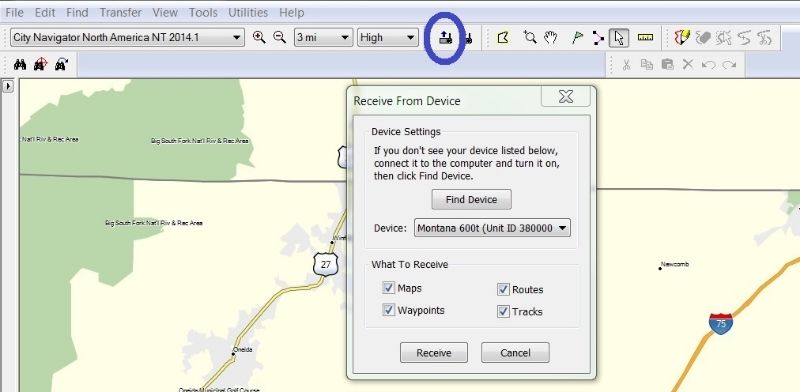Select the Measure ruler tool
This screenshot has height=392, width=800.
pyautogui.click(x=645, y=37)
